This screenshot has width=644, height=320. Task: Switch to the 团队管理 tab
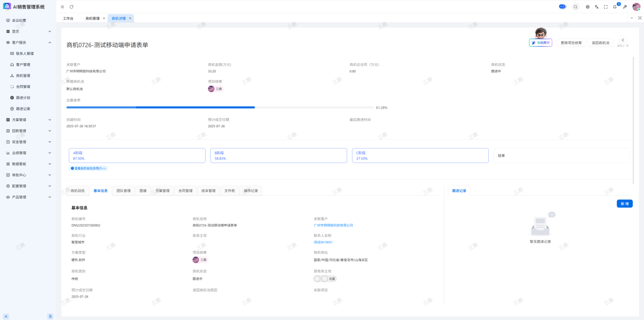(x=123, y=191)
